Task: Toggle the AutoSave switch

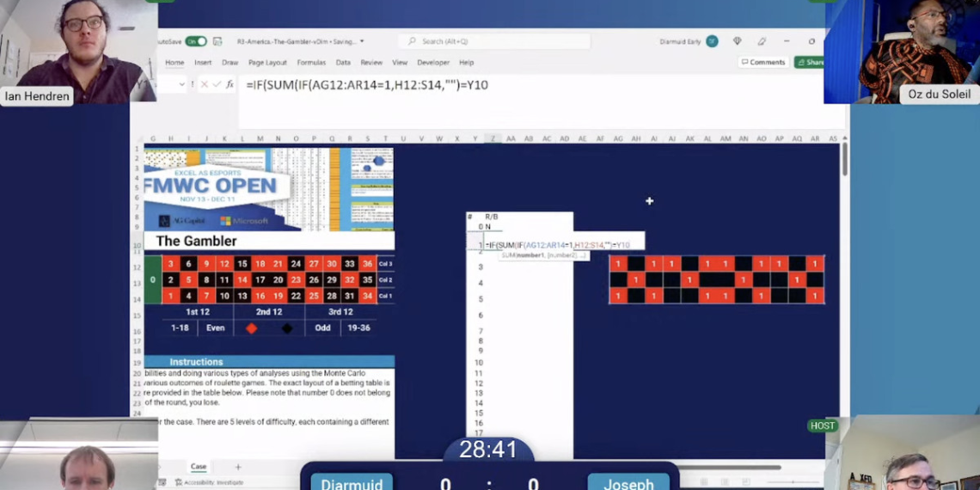Action: (196, 41)
